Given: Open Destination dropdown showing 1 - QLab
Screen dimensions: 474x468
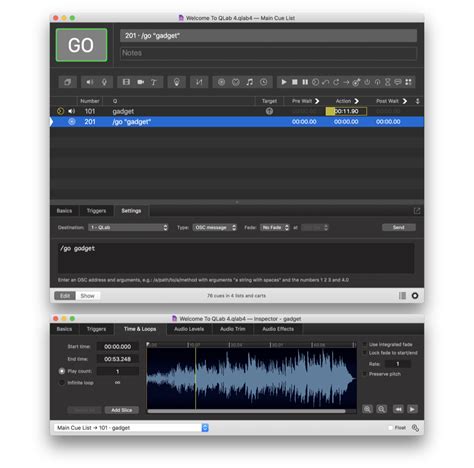Looking at the screenshot, I should point(128,227).
